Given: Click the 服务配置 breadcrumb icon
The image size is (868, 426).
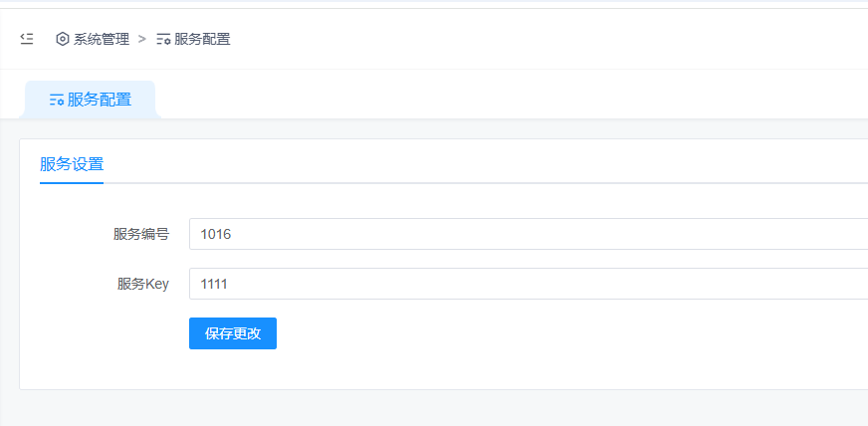Looking at the screenshot, I should click(x=163, y=39).
